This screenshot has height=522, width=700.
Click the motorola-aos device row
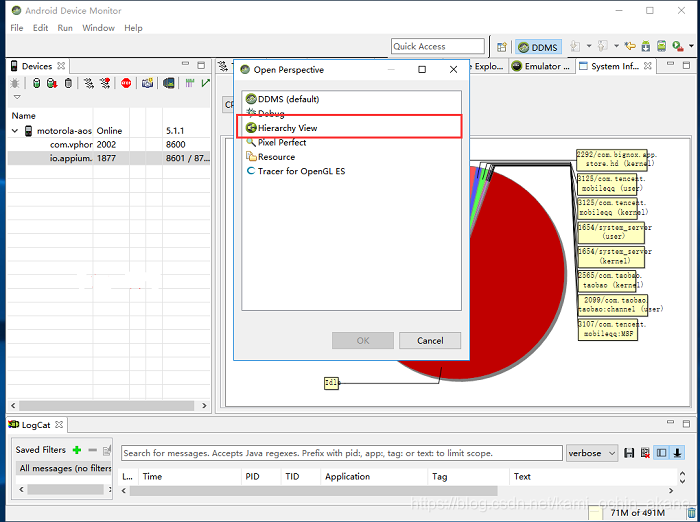coord(109,131)
